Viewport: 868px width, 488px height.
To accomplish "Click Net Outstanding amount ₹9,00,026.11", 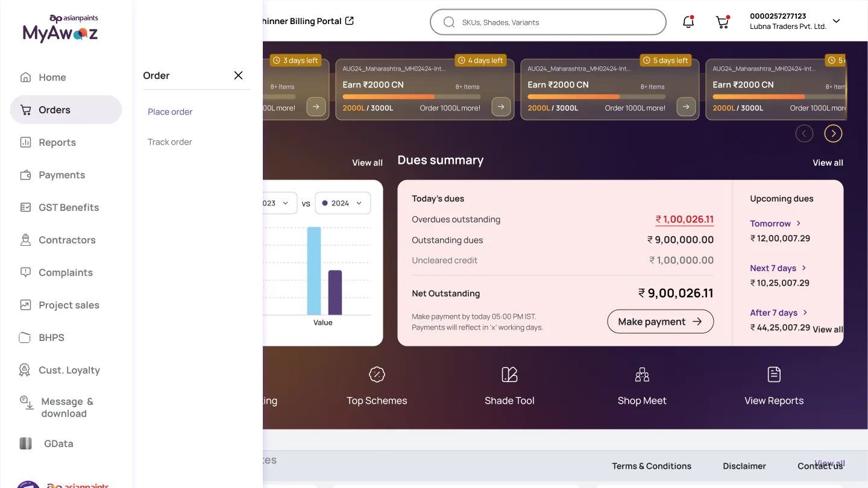I will pos(676,293).
